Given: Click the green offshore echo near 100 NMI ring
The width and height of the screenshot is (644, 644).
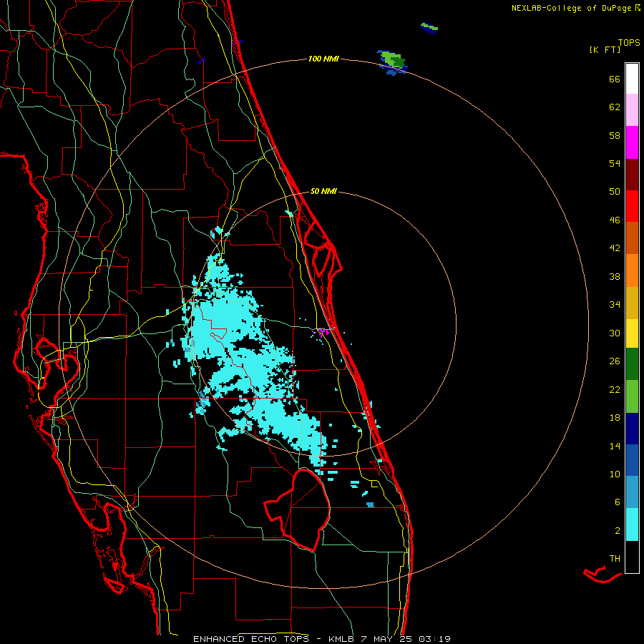Looking at the screenshot, I should [x=392, y=62].
